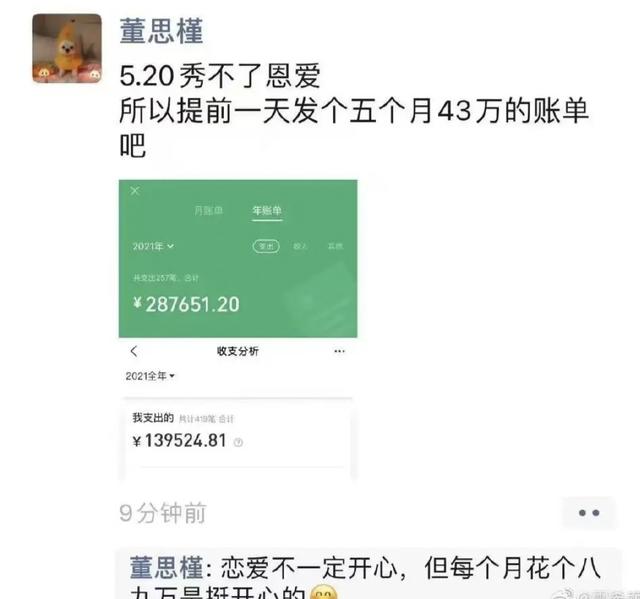Select the 支出 filter pill
Screen dimensions: 640x599
[x=266, y=246]
